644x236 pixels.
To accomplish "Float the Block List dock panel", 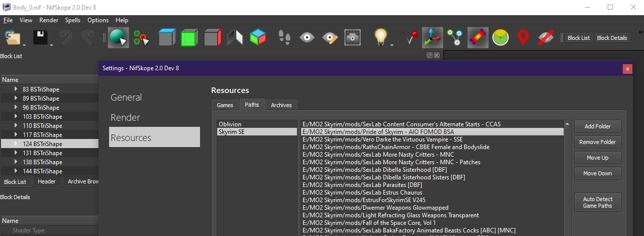I will click(x=429, y=55).
